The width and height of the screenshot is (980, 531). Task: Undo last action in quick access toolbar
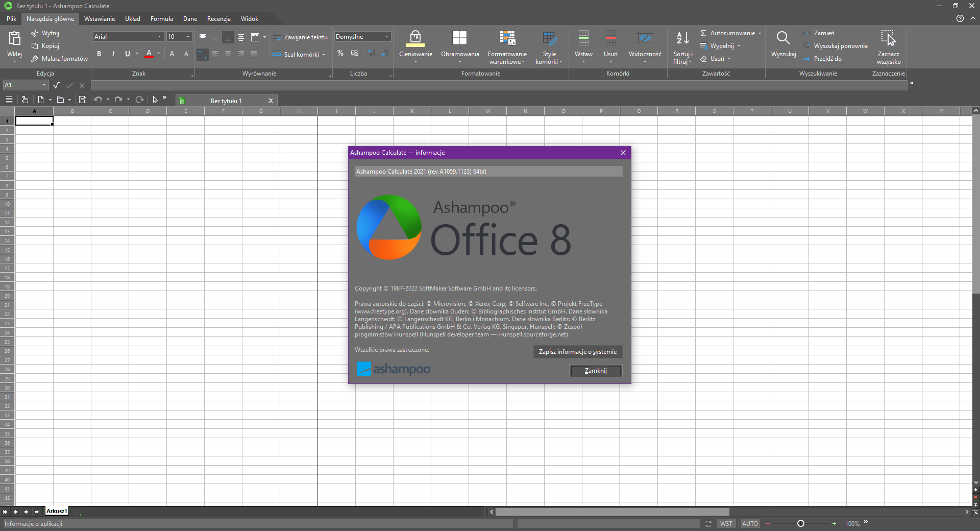[98, 100]
